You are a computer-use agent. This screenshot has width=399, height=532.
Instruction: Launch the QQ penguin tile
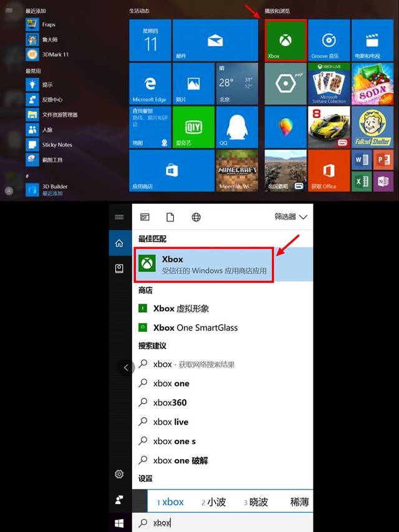(x=237, y=127)
